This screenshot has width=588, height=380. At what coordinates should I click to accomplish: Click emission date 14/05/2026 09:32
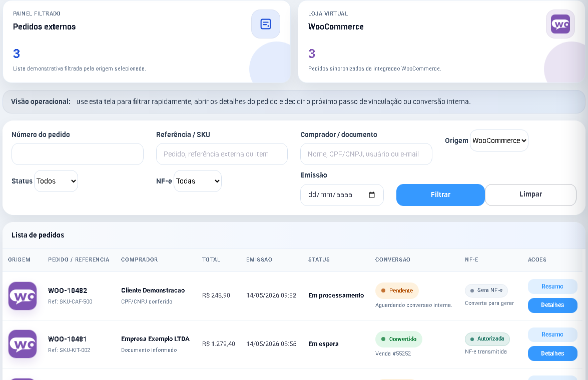[x=271, y=295]
